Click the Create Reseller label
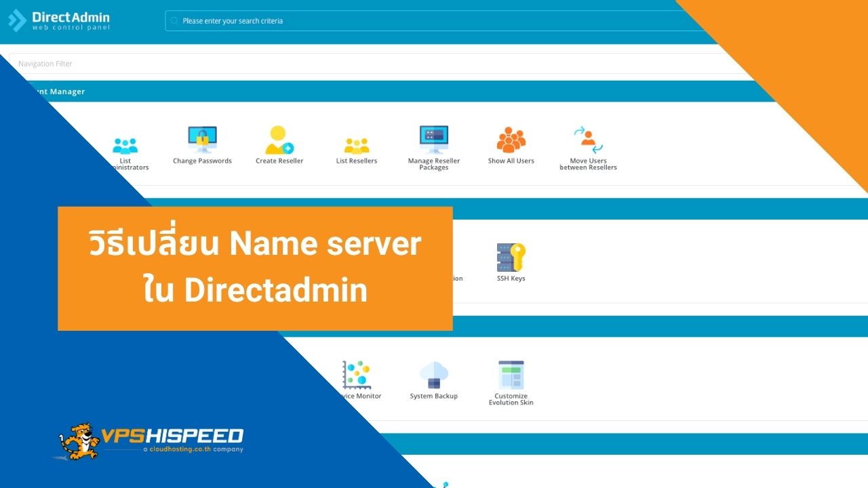Screen dimensions: 868x488 (x=279, y=161)
